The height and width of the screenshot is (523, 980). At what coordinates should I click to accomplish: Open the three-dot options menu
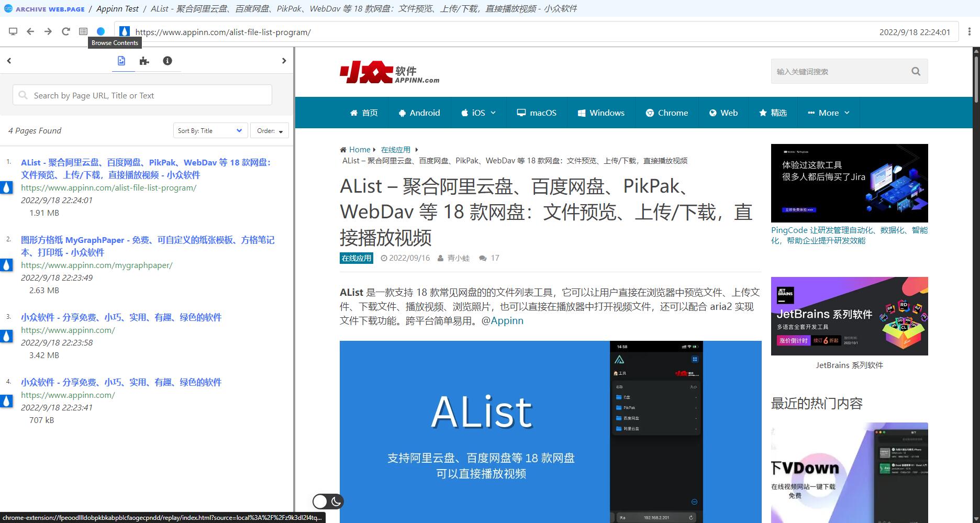(970, 32)
